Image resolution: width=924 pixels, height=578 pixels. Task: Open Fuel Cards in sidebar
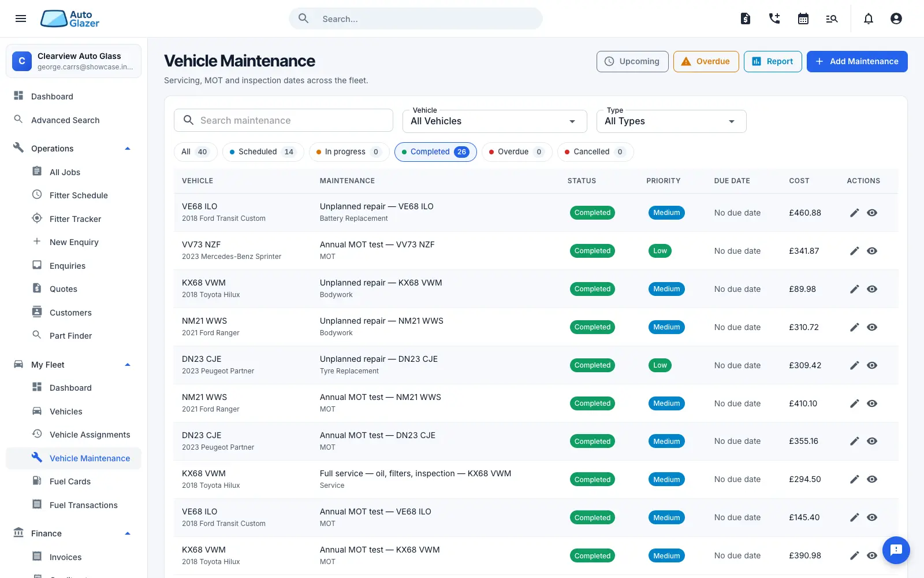tap(73, 481)
